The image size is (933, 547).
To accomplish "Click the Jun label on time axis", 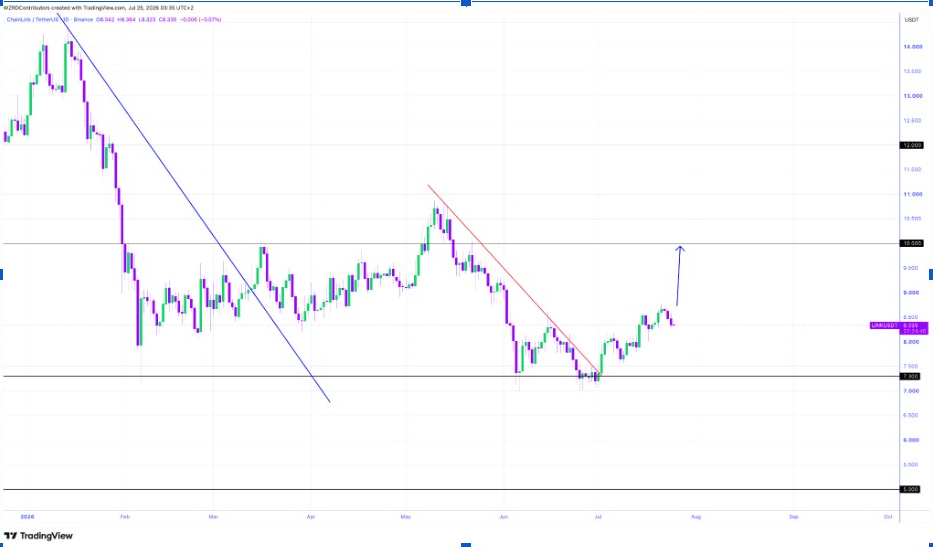I will 503,517.
